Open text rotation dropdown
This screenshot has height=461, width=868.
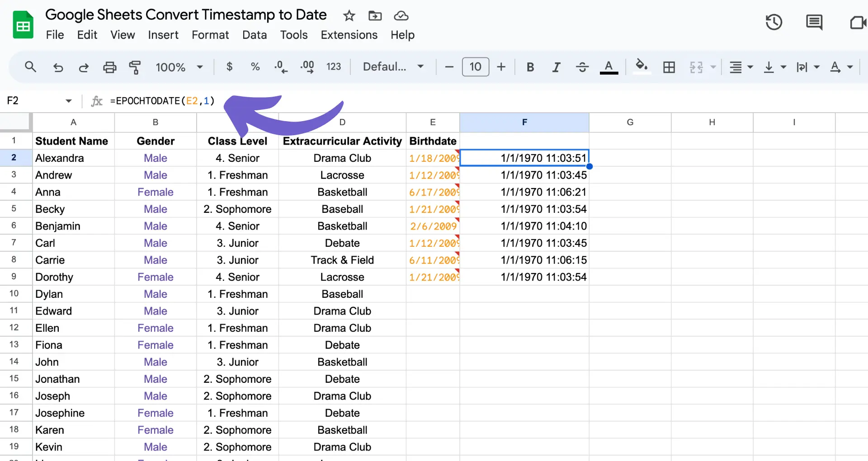coord(841,67)
